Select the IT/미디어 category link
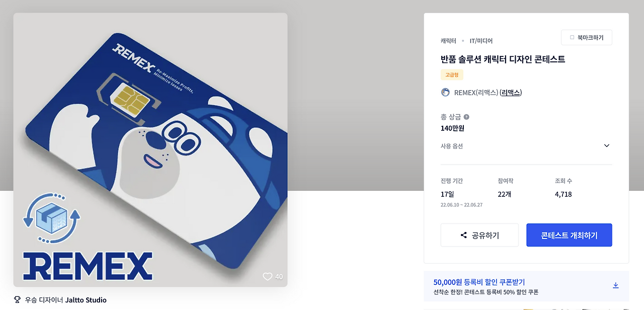 point(481,40)
